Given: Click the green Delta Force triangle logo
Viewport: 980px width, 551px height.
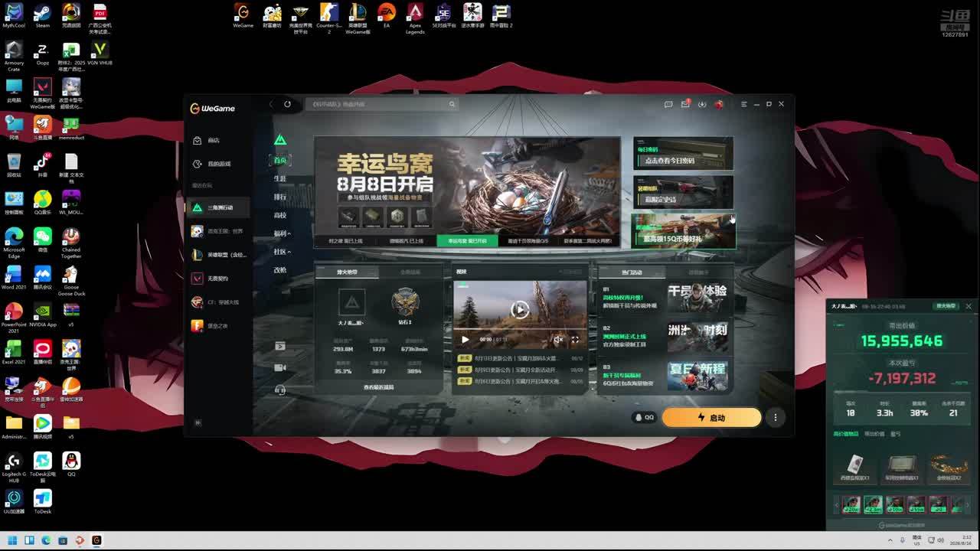Looking at the screenshot, I should coord(280,140).
